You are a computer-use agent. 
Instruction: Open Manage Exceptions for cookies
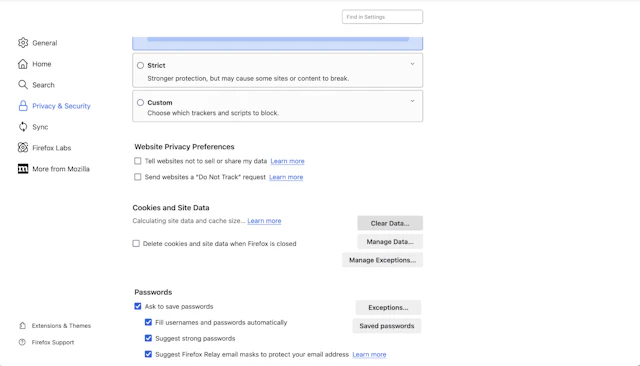pyautogui.click(x=382, y=260)
